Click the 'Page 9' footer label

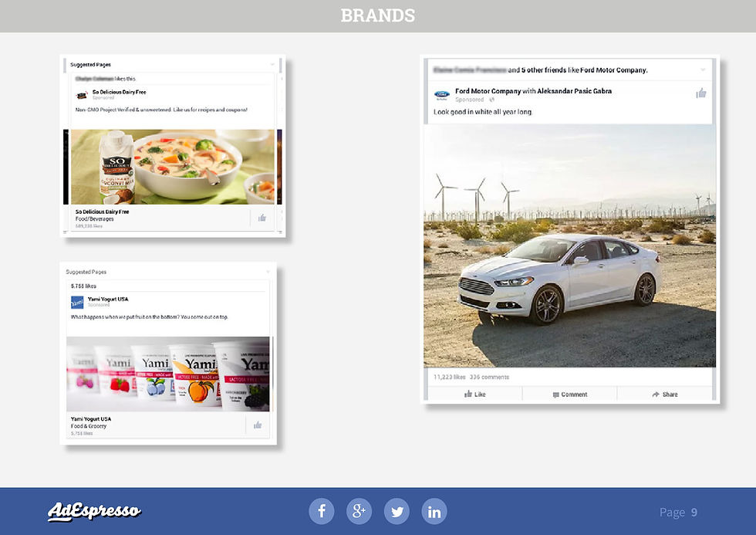tap(678, 512)
